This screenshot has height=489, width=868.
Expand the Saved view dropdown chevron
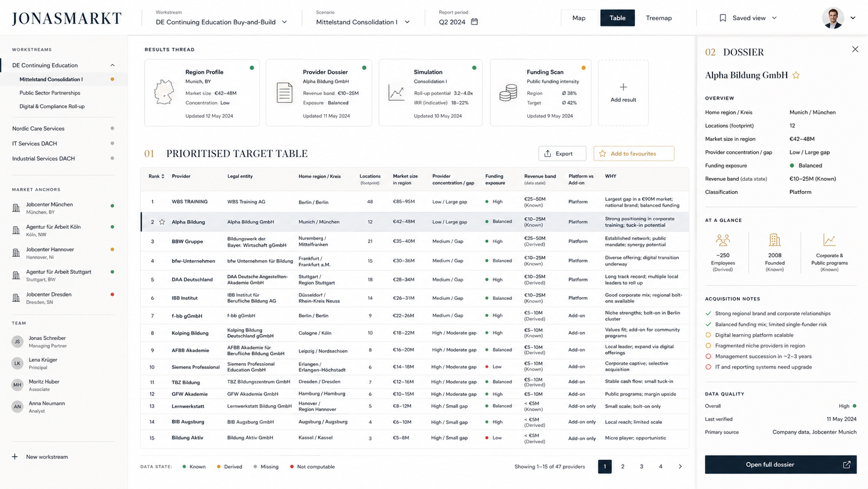click(774, 18)
